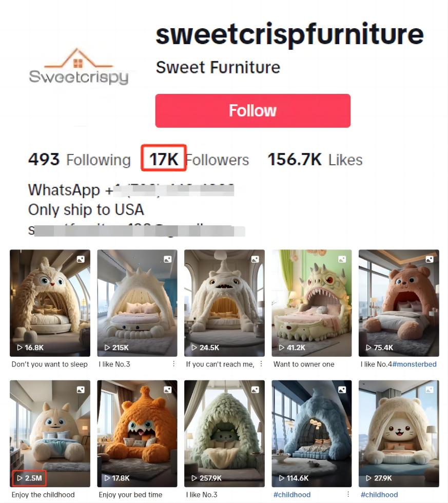Open the #monsterbed hashtag link
The image size is (448, 503).
(x=414, y=364)
